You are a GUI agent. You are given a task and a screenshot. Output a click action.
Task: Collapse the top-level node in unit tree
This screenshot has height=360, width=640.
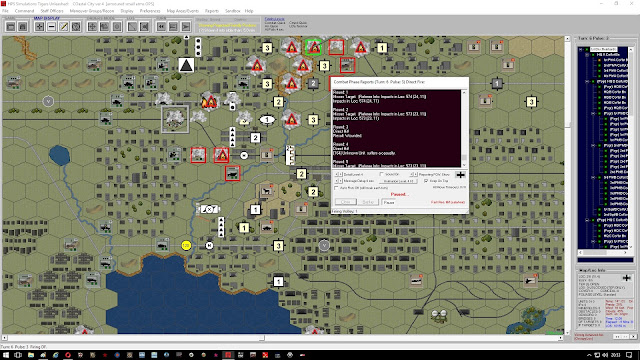(x=581, y=49)
